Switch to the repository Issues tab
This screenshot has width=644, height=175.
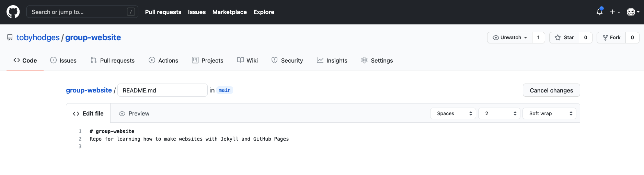click(x=64, y=61)
